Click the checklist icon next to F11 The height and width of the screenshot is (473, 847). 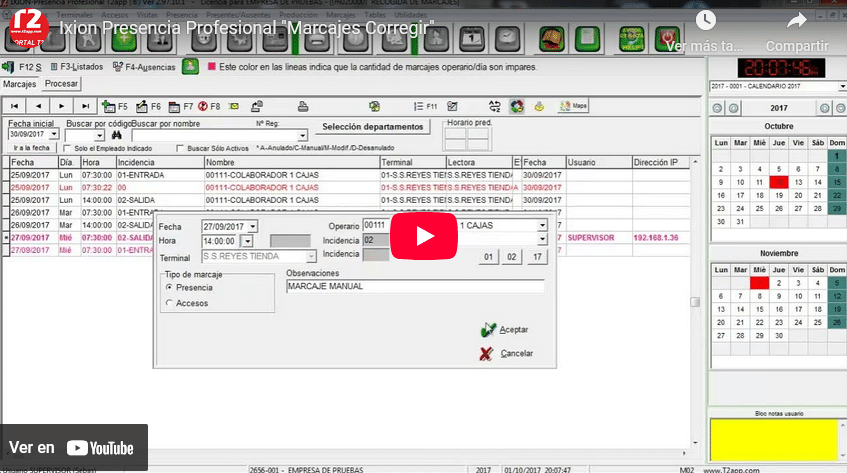[x=452, y=106]
